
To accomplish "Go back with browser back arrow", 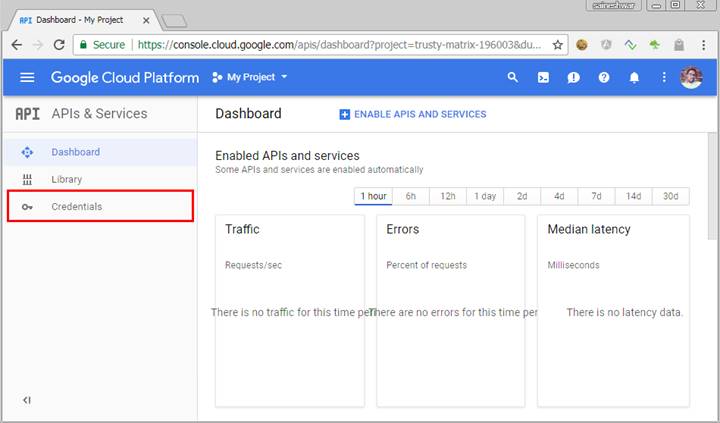I will coord(17,45).
